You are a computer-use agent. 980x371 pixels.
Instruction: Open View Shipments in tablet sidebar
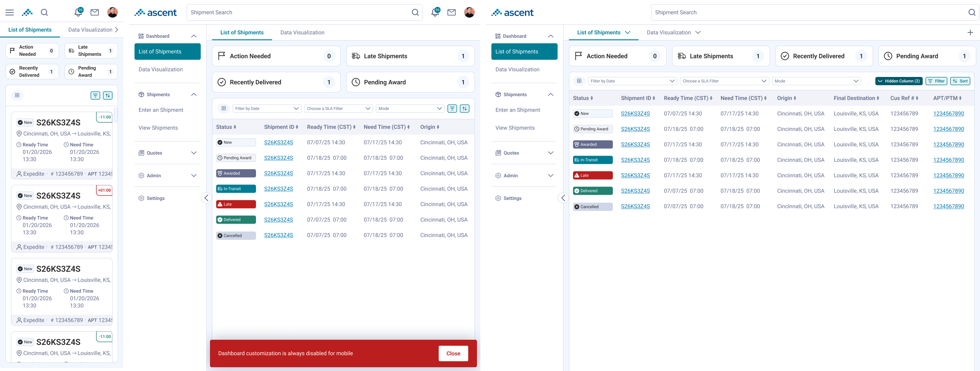pos(158,127)
